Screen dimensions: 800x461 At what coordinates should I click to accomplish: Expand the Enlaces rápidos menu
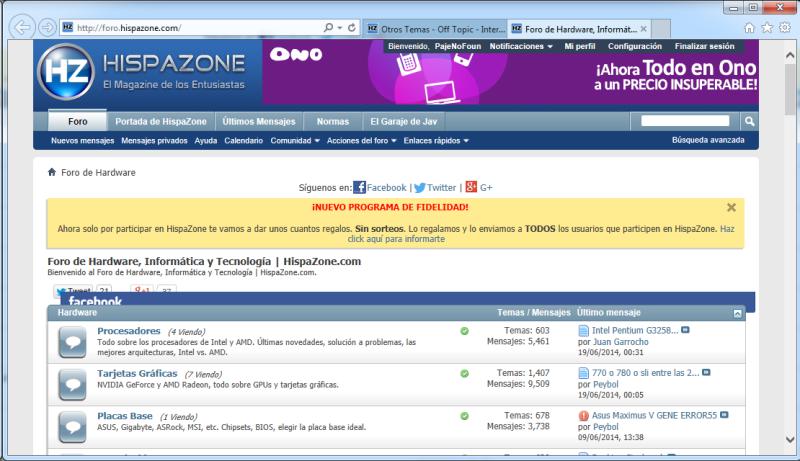[x=436, y=140]
